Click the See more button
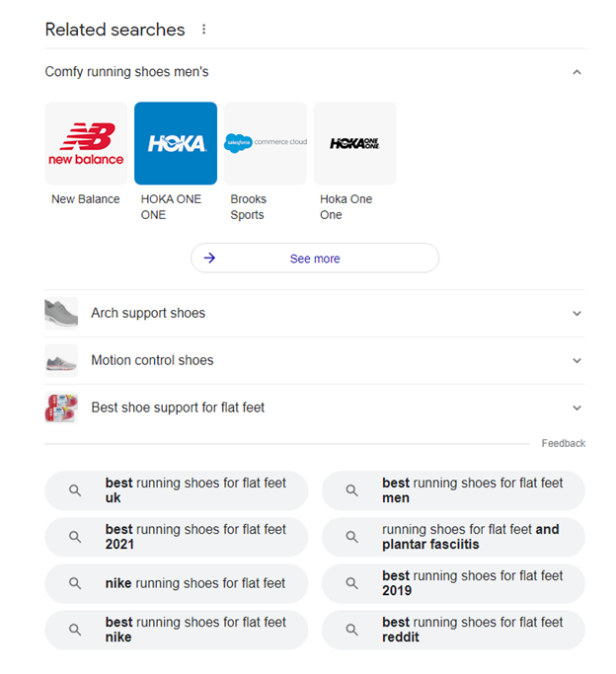Viewport: 616px width, 674px height. coord(315,258)
